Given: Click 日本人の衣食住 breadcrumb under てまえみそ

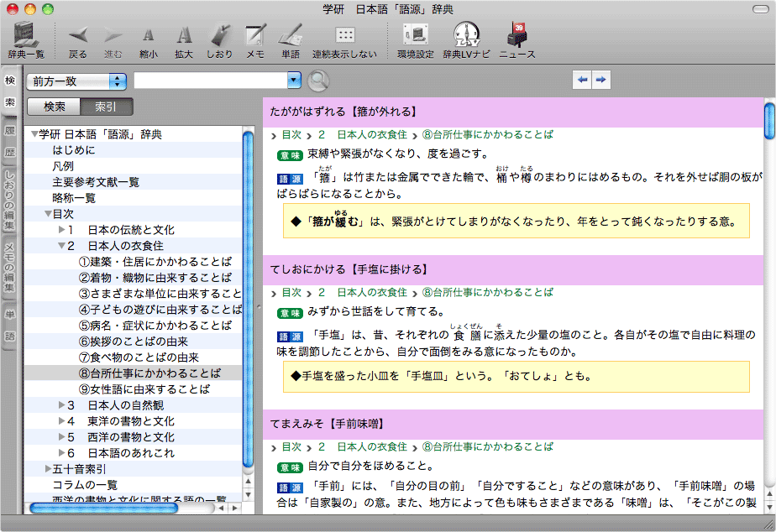Looking at the screenshot, I should tap(372, 446).
